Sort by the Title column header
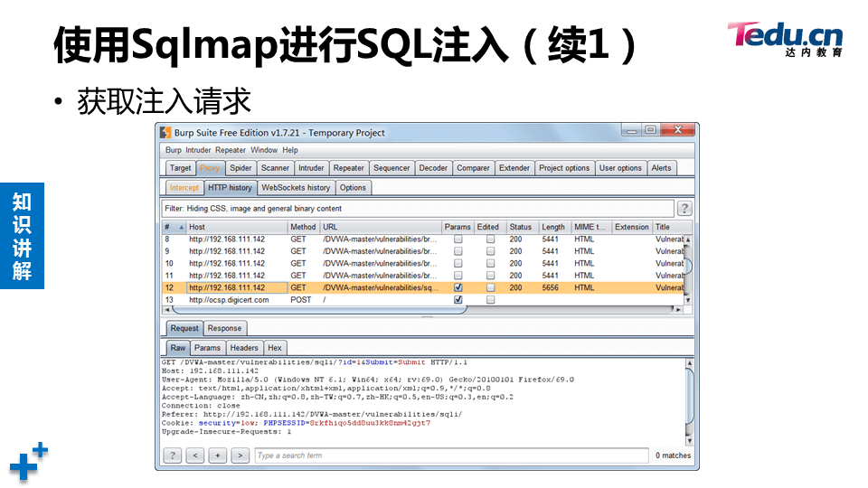Viewport: 868px width, 488px height. coord(672,227)
